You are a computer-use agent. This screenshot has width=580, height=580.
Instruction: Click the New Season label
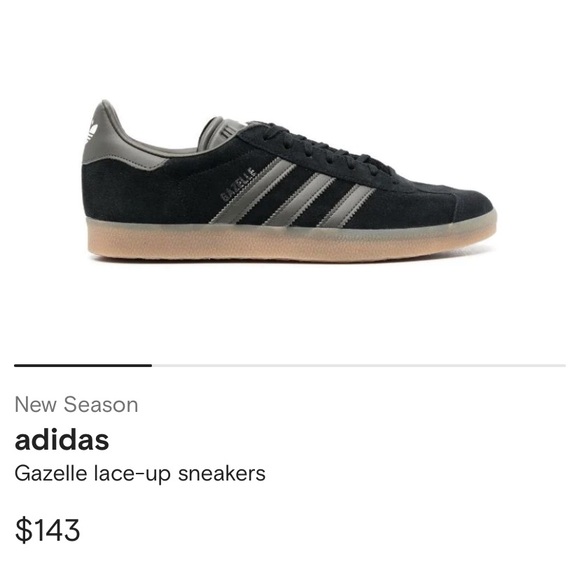pos(76,405)
